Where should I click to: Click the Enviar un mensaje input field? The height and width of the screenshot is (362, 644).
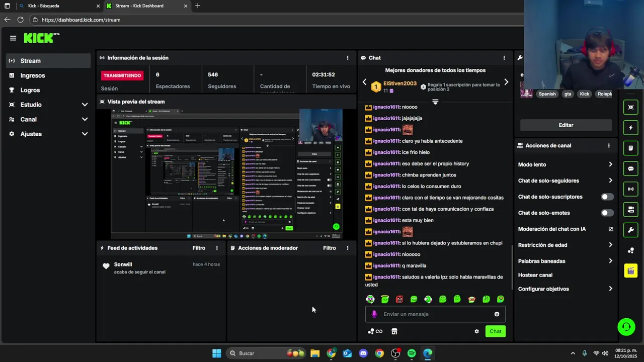tap(435, 314)
